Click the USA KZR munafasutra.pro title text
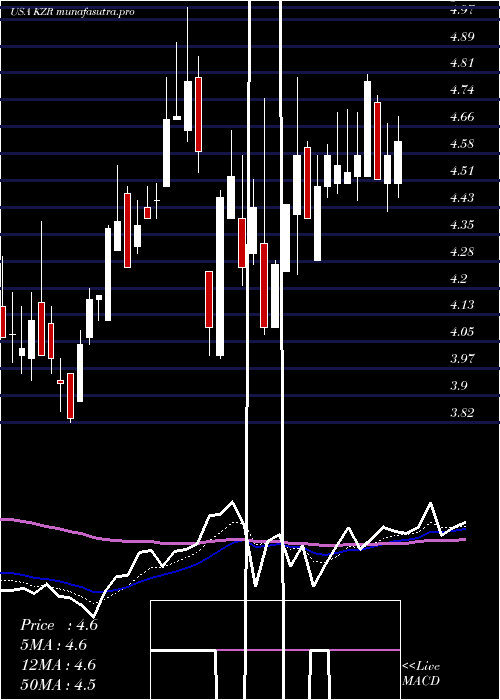 (x=72, y=12)
